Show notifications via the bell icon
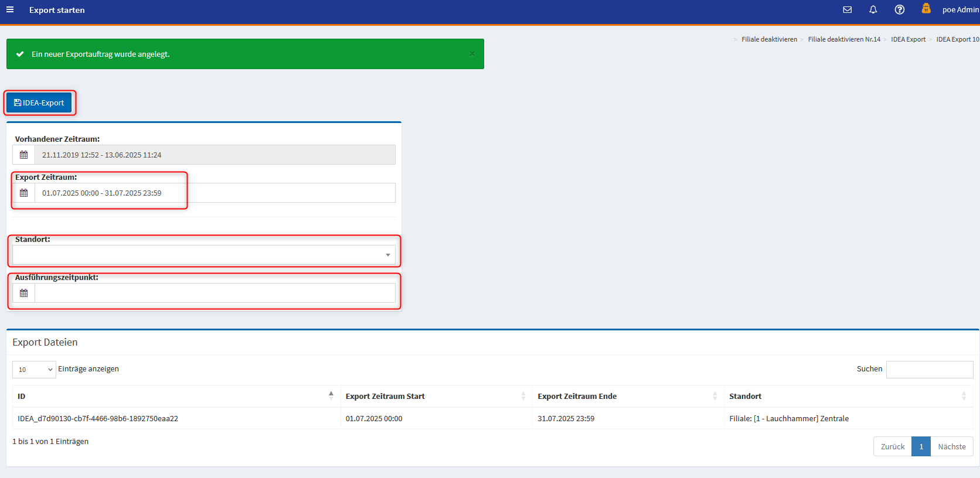980x478 pixels. [873, 10]
